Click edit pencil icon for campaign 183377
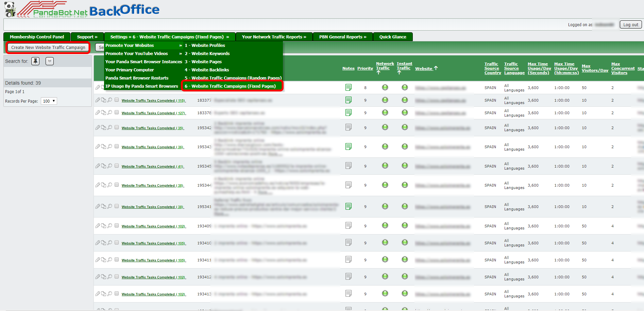The height and width of the screenshot is (311, 644). click(x=98, y=100)
